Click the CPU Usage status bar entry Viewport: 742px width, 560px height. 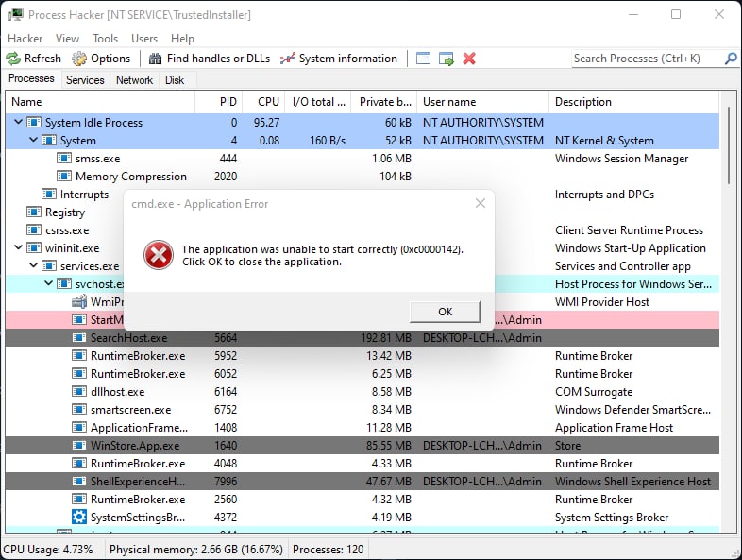click(48, 550)
